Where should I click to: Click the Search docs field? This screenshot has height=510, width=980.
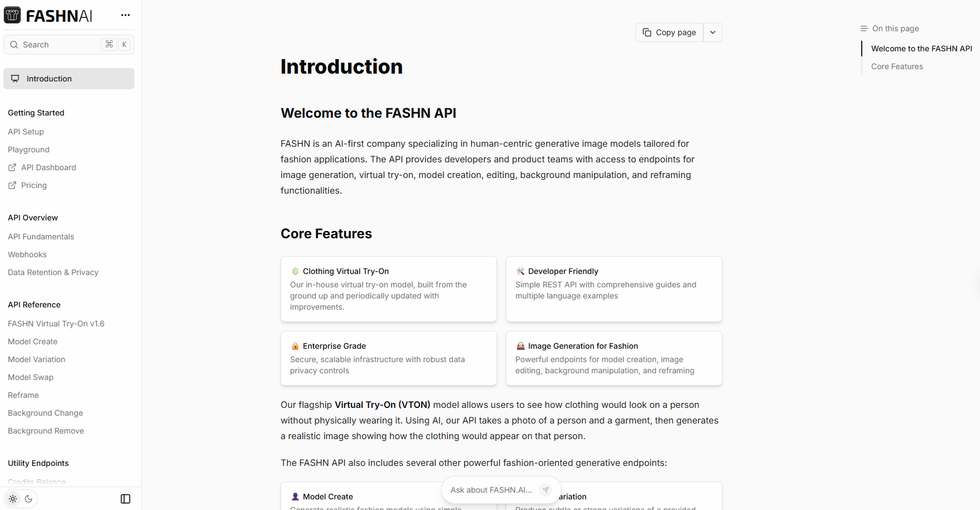[x=61, y=45]
